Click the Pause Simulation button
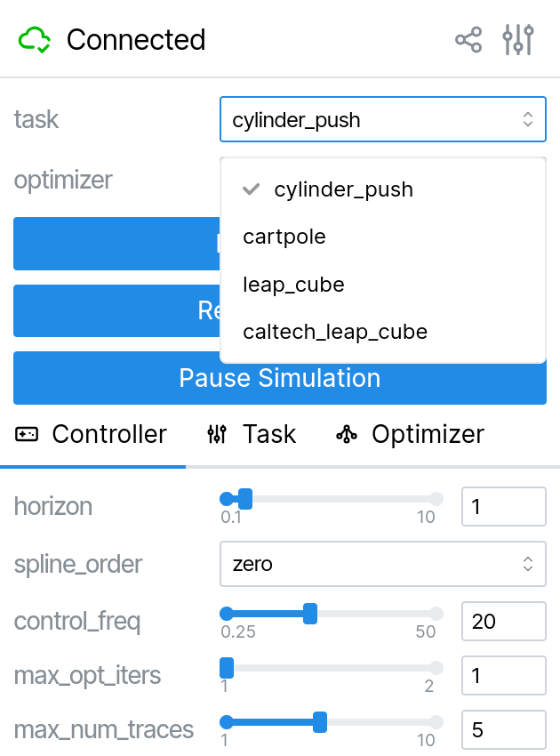 pyautogui.click(x=280, y=378)
